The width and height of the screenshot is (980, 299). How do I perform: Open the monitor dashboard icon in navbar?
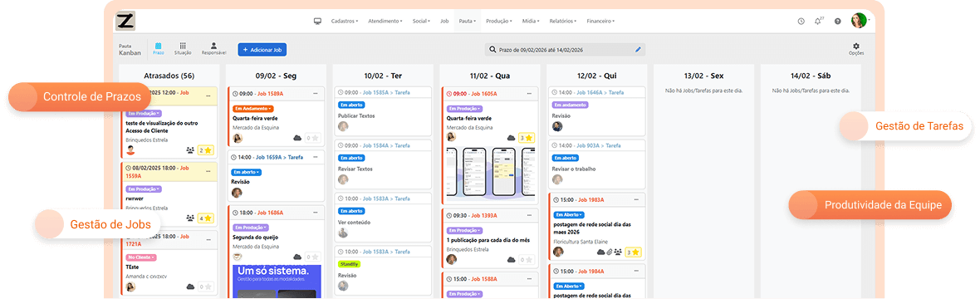[317, 21]
